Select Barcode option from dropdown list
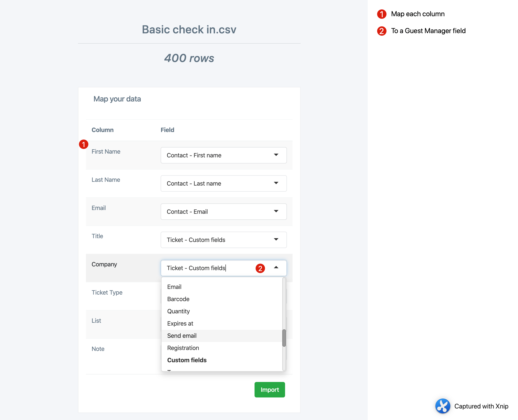Screen dimensions: 518x420 click(x=178, y=299)
